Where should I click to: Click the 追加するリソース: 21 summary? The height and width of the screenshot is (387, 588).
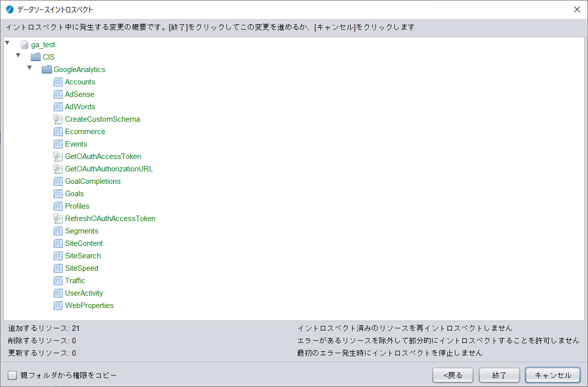44,328
